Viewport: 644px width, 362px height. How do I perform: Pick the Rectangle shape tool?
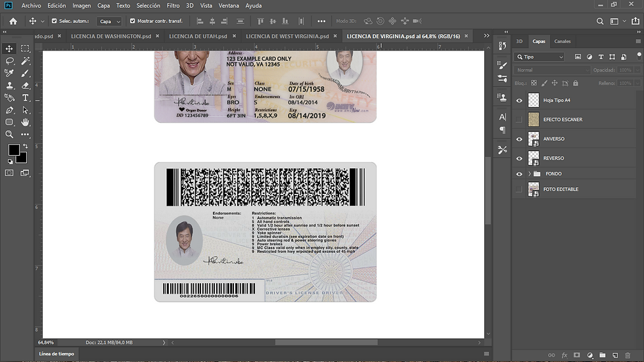[x=9, y=122]
